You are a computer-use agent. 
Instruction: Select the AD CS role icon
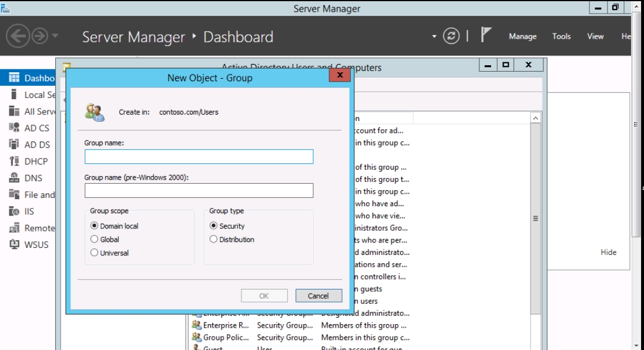coord(14,127)
